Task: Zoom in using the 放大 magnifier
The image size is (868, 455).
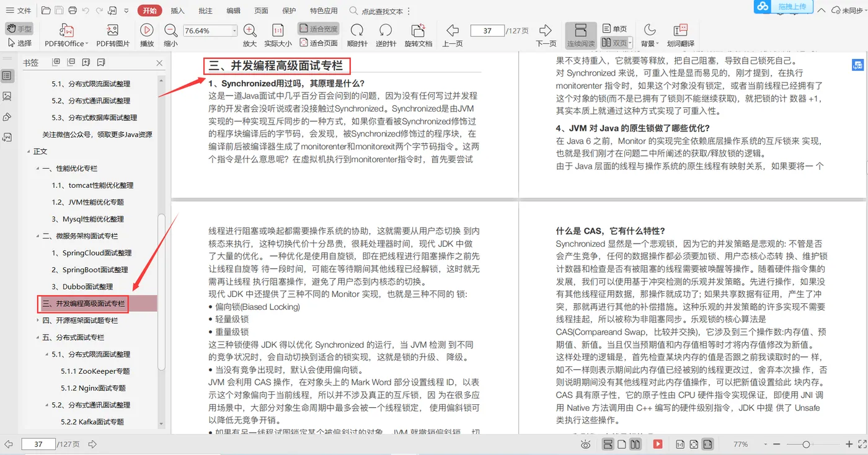Action: click(x=249, y=35)
